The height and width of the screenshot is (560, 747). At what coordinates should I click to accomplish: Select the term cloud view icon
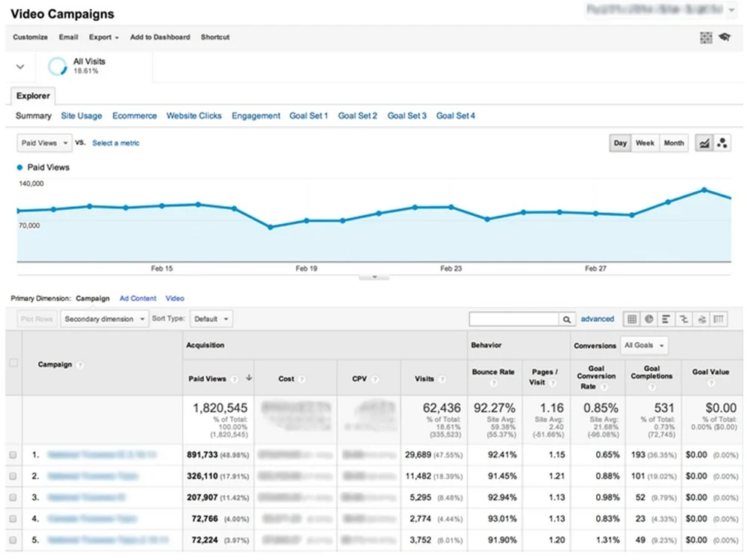701,319
